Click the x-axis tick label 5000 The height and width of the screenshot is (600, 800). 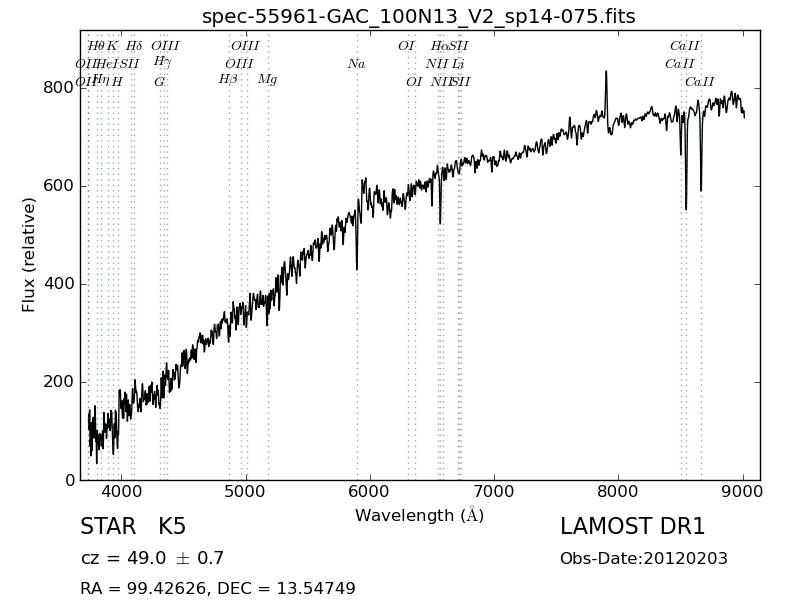tap(245, 492)
